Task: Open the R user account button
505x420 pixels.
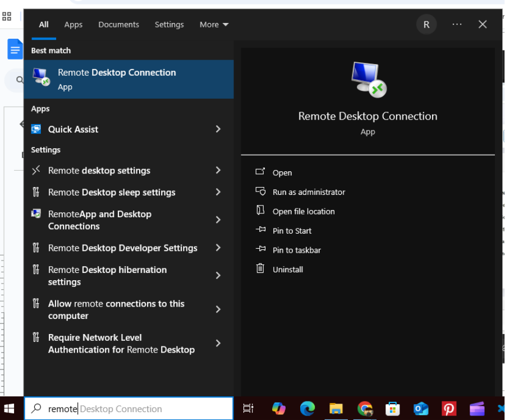Action: click(426, 25)
